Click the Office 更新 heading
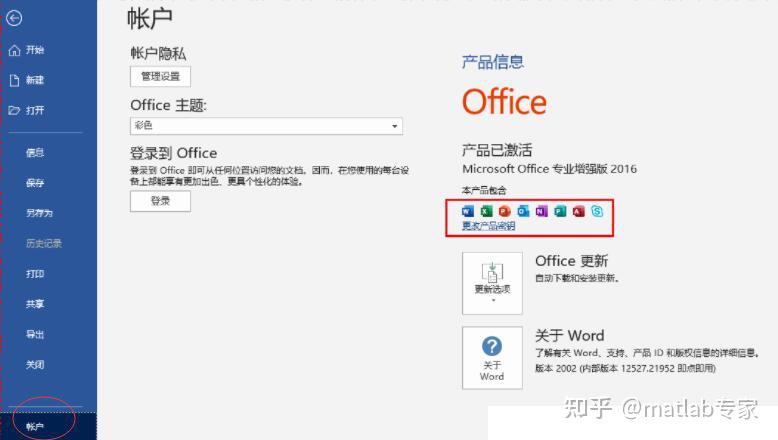778x440 pixels. (572, 261)
